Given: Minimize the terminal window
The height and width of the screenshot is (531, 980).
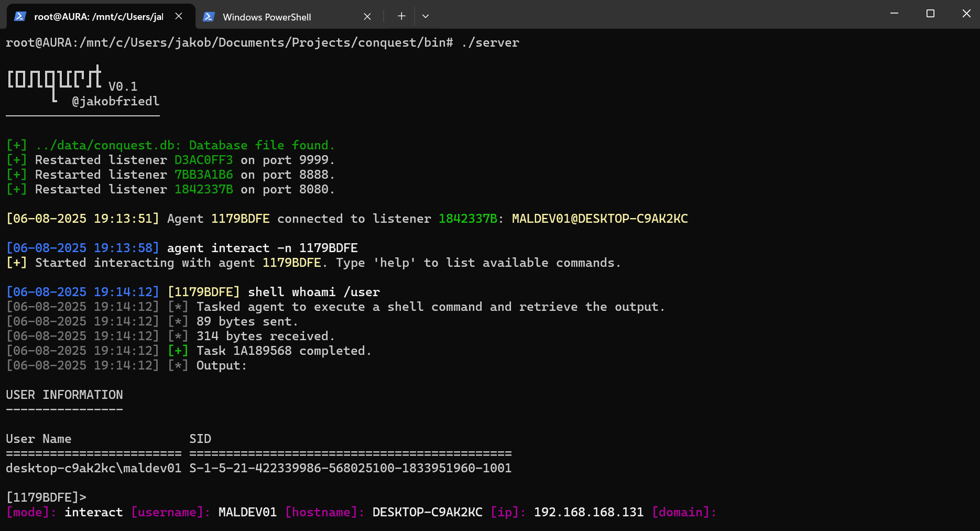Looking at the screenshot, I should click(895, 14).
